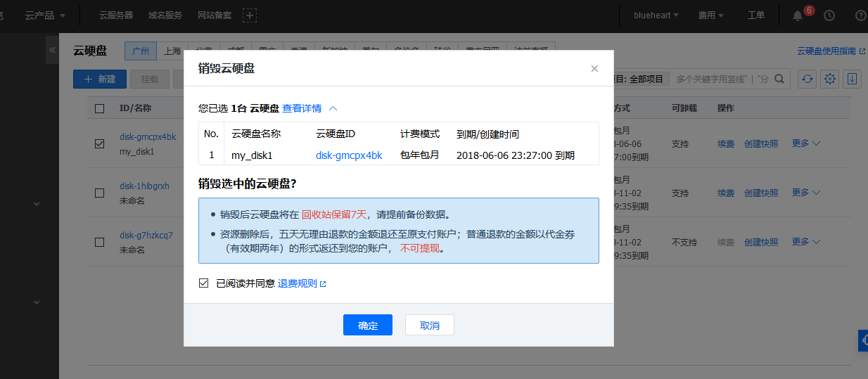Click the 可卸载 column header
This screenshot has width=868, height=379.
pos(684,108)
